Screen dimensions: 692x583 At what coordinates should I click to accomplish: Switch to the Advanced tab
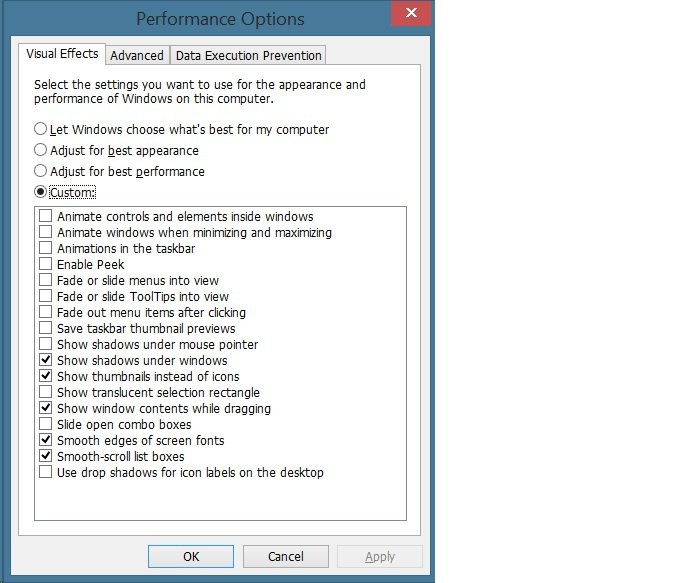[x=137, y=55]
